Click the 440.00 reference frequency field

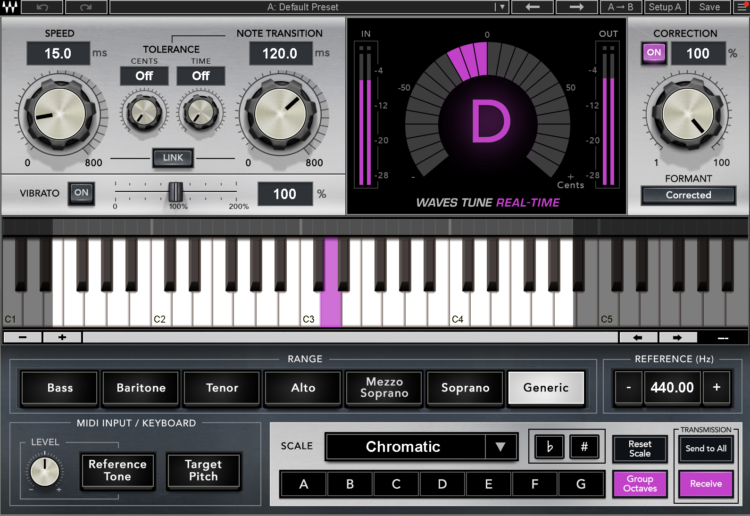coord(672,387)
